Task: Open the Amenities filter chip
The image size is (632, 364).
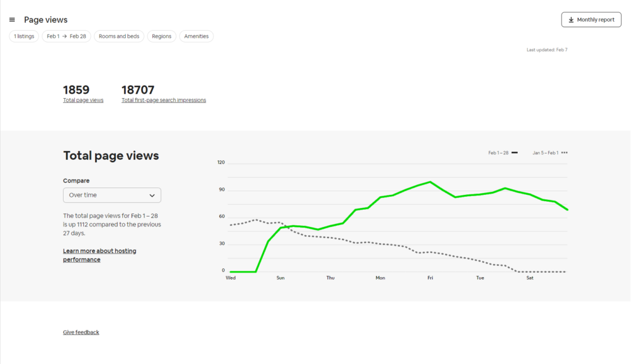Action: coord(196,36)
